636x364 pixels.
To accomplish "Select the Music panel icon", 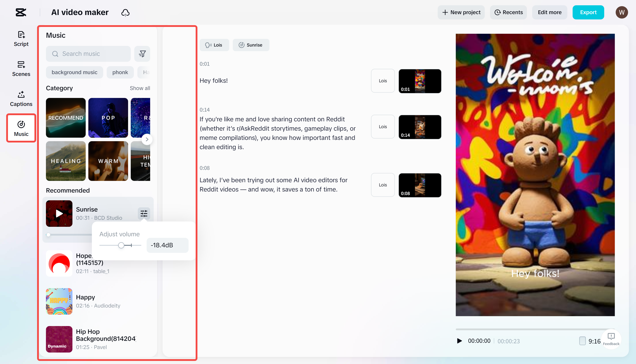I will tap(21, 128).
